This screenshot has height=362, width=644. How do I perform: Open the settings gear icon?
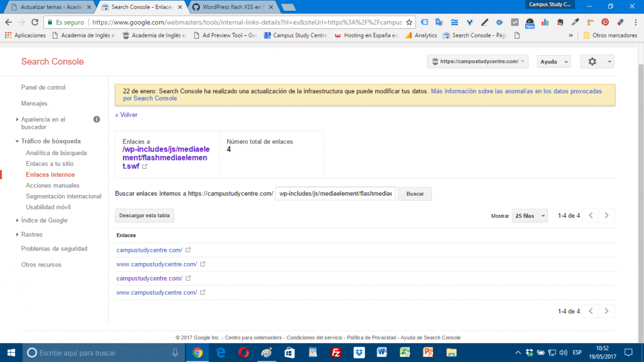pos(592,62)
